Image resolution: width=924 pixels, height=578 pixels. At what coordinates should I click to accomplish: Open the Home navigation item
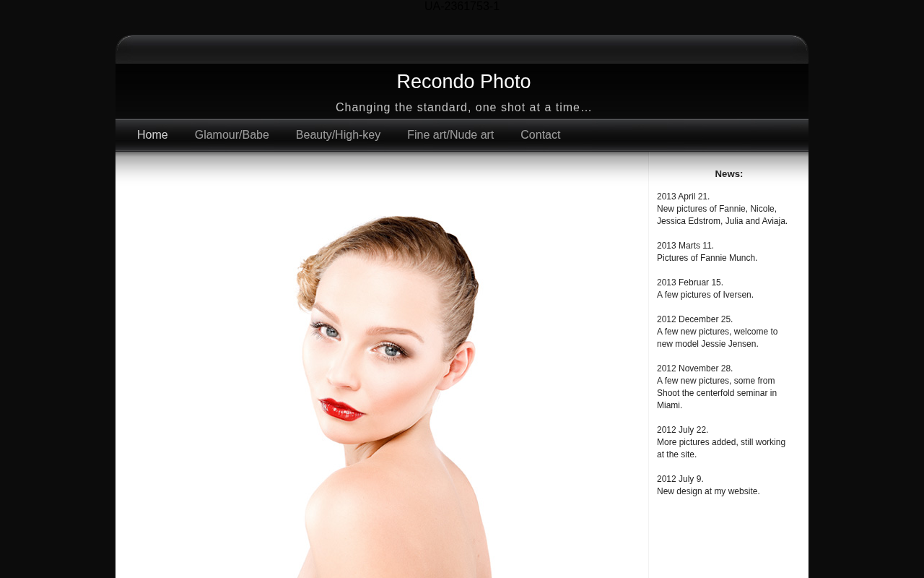click(x=152, y=135)
